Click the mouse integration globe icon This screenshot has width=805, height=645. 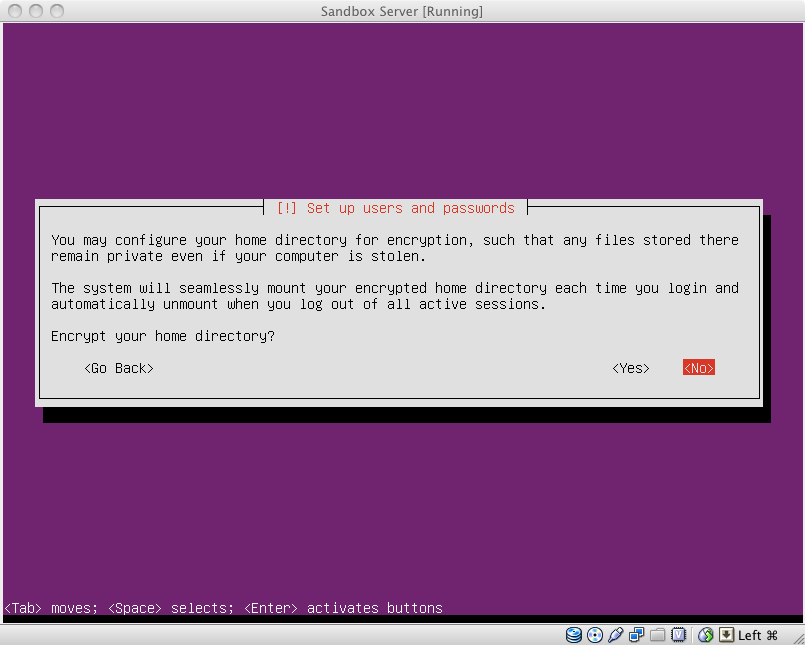pos(705,635)
